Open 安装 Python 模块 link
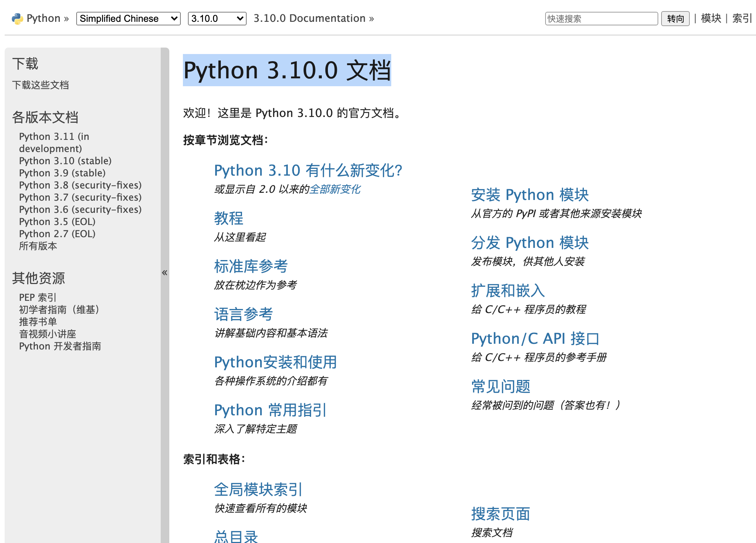The height and width of the screenshot is (543, 756). 529,195
